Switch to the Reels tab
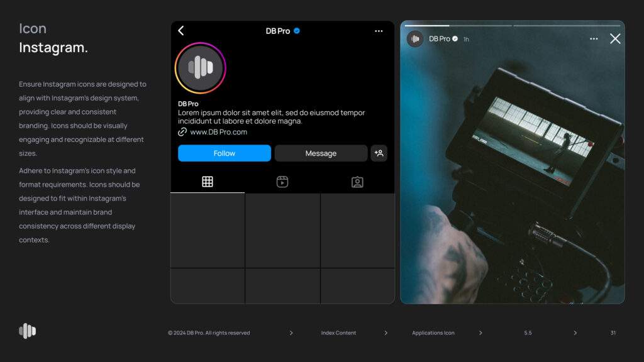644x362 pixels. click(282, 182)
